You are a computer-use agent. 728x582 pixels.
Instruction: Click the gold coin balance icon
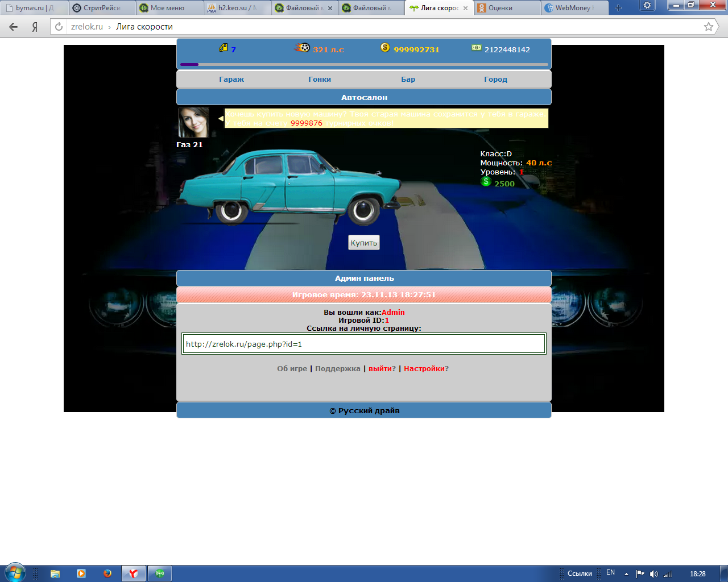pos(385,48)
